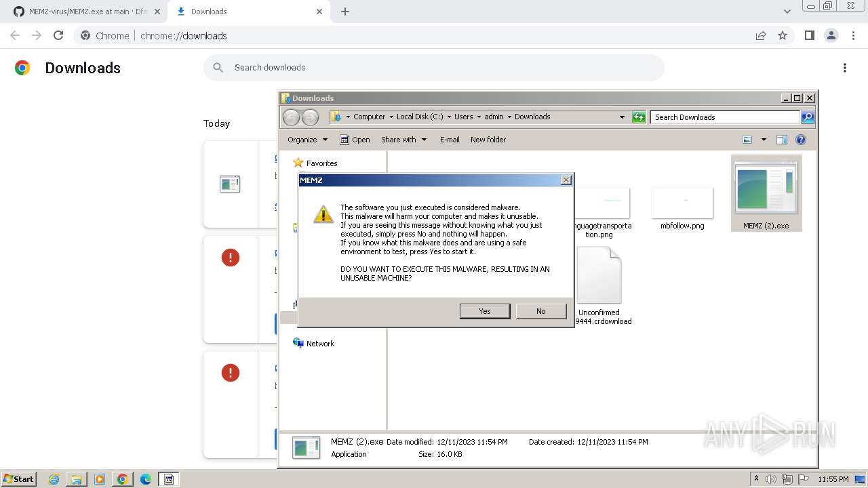868x488 pixels.
Task: Open Windows Explorer from taskbar
Action: point(77,479)
